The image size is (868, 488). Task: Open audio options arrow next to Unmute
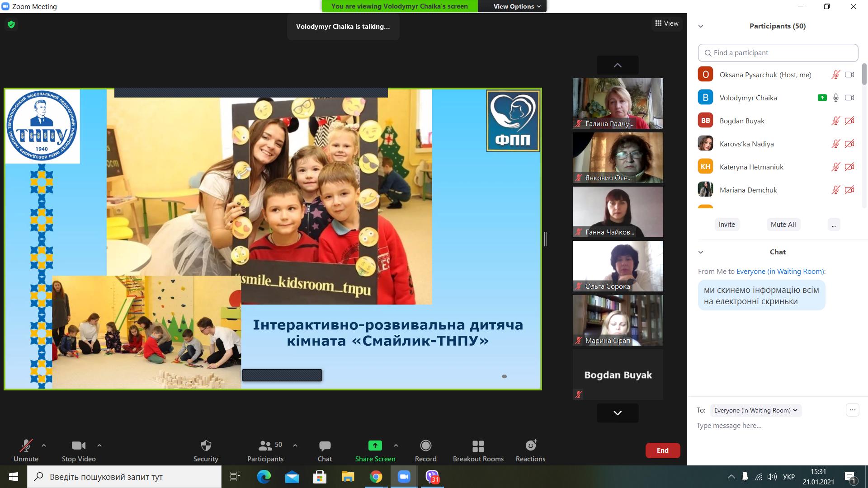point(44,446)
